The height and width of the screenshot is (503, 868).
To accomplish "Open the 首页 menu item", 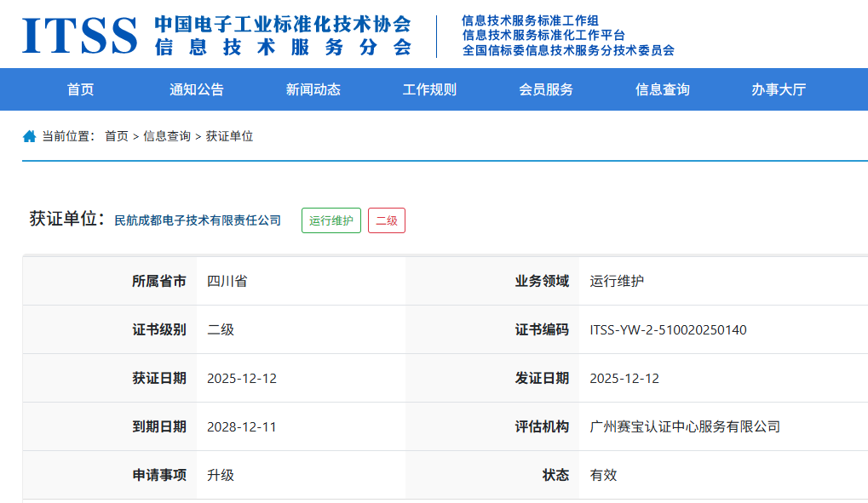I will (79, 89).
